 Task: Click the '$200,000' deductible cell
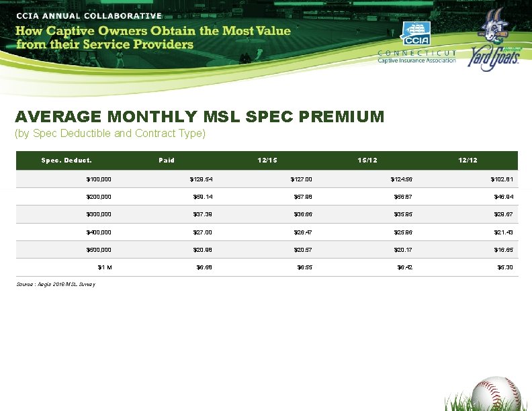click(99, 197)
